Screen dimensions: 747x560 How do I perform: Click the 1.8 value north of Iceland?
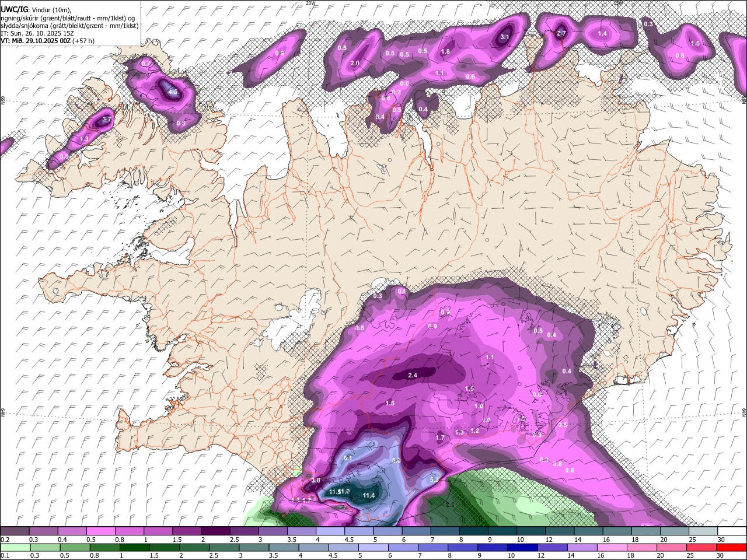pyautogui.click(x=445, y=51)
